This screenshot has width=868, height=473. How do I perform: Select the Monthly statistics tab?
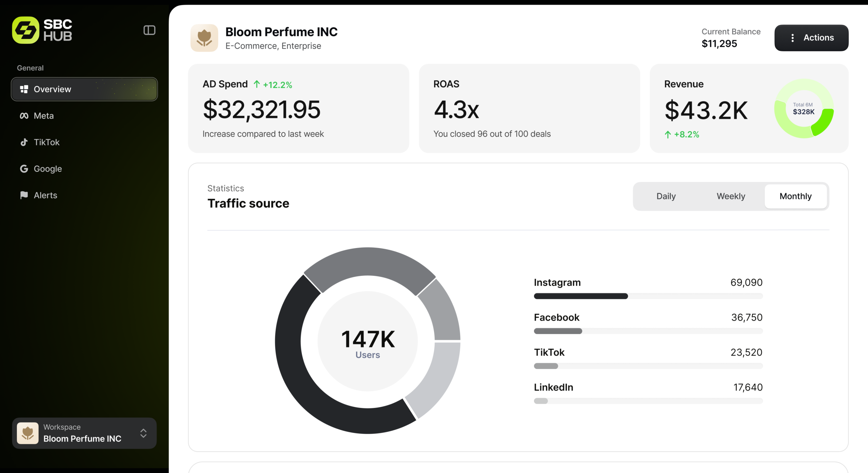click(x=795, y=196)
